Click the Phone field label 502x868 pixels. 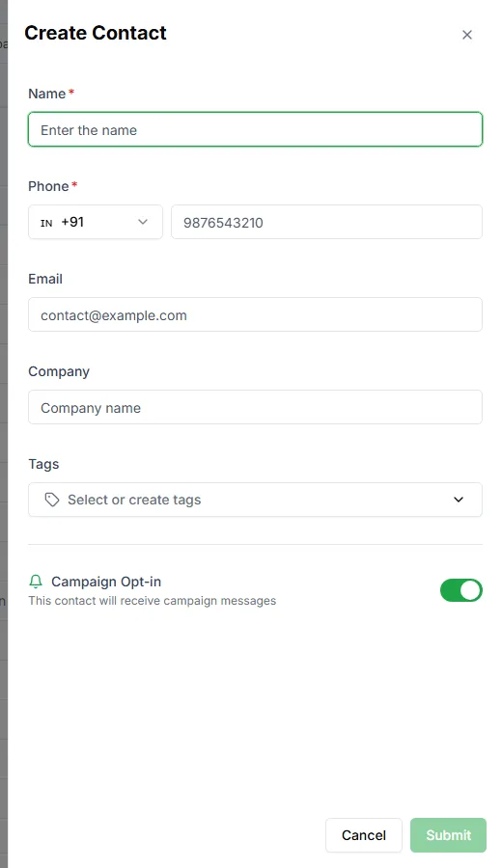(48, 186)
